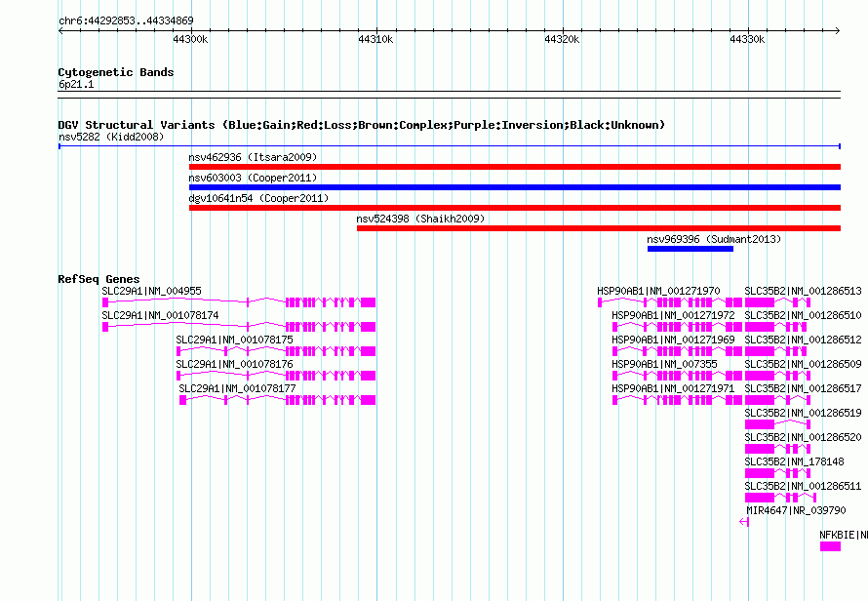Open MIR4647|NR_039790 label
The height and width of the screenshot is (601, 868).
click(796, 510)
